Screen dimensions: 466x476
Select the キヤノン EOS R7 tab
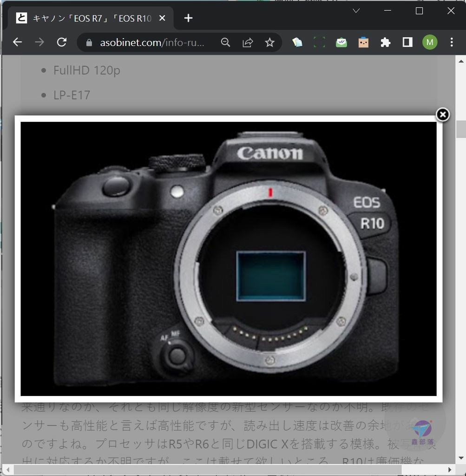tap(91, 18)
